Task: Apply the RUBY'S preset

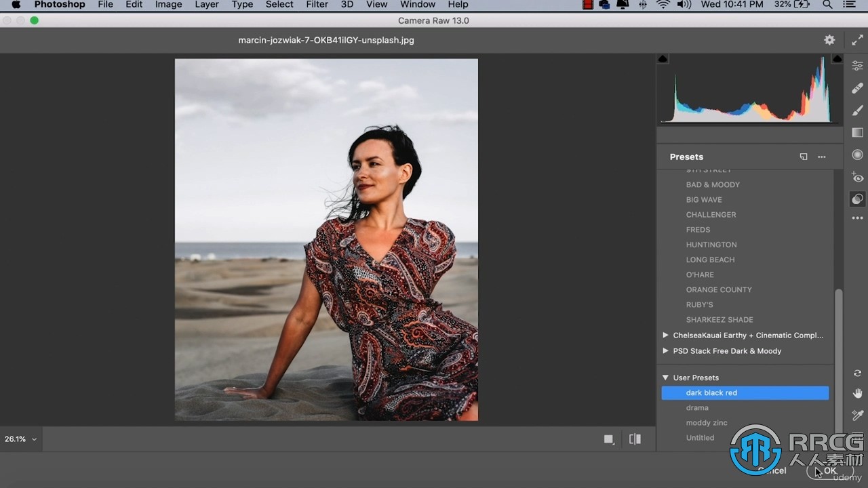Action: (x=699, y=304)
